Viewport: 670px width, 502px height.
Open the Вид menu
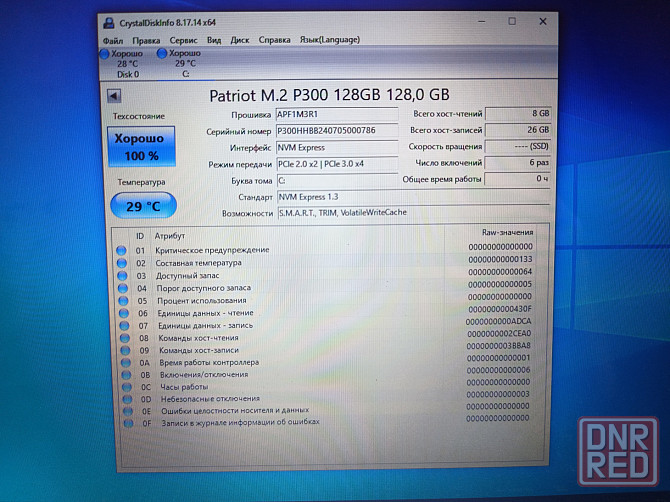coord(214,40)
